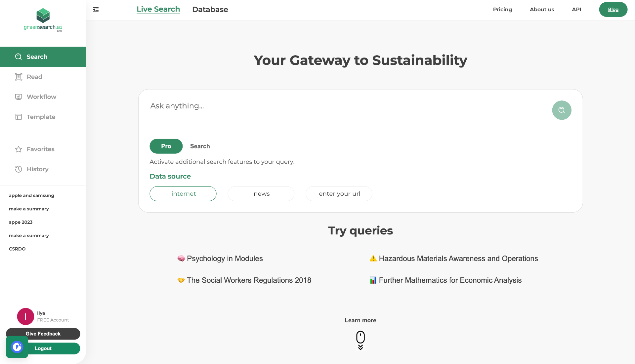Click the 'Ask anything...' search field

(x=298, y=106)
